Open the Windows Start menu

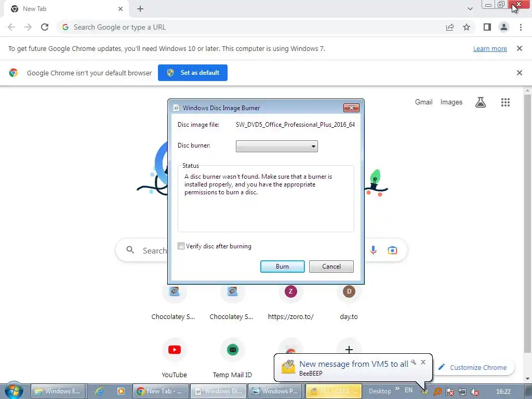(x=14, y=391)
